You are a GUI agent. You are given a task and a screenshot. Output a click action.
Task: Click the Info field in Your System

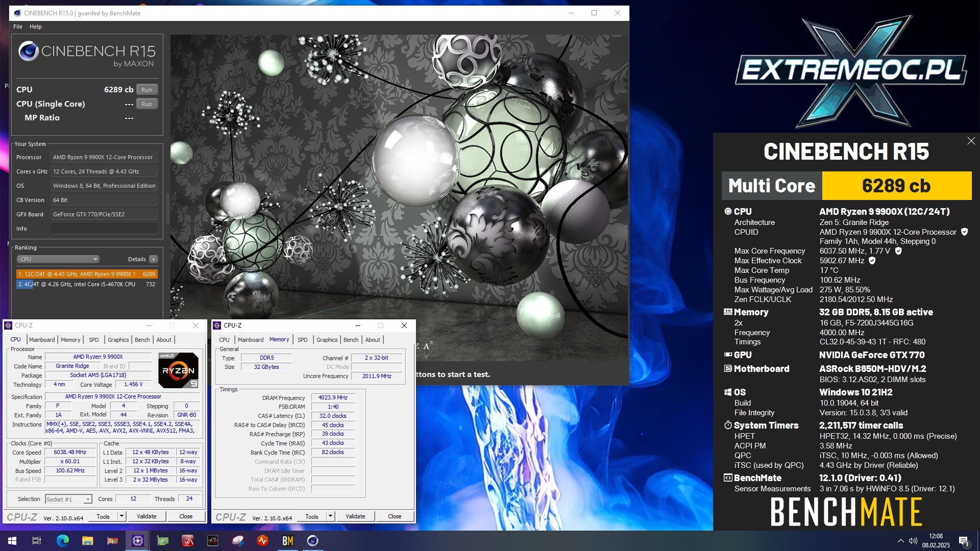click(104, 229)
